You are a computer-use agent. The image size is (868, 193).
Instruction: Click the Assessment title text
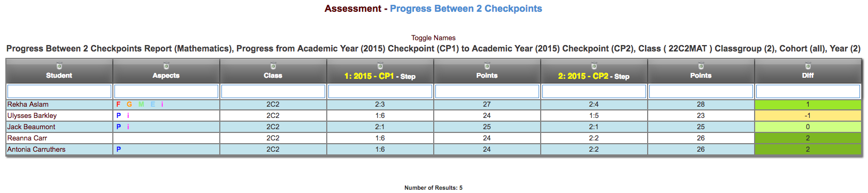353,9
